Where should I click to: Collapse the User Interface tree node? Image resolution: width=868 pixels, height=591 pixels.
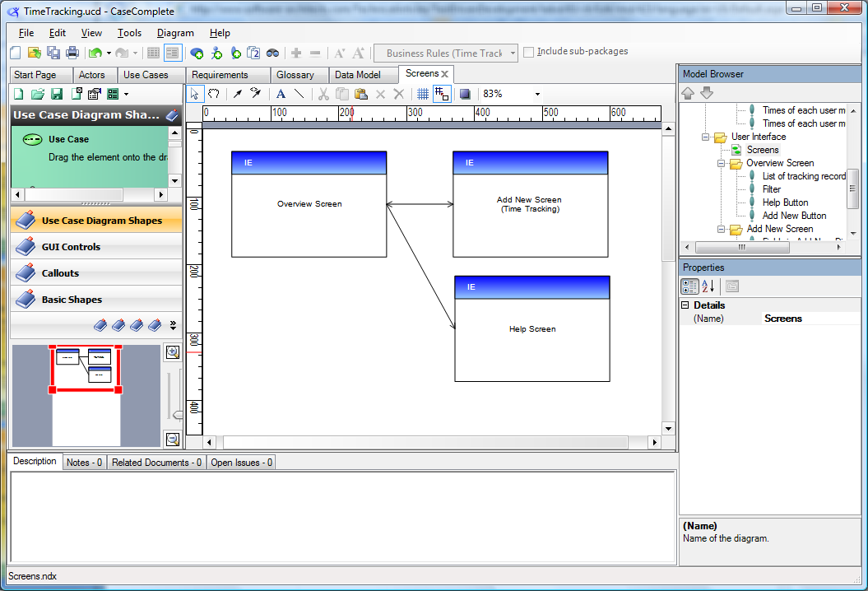click(705, 137)
